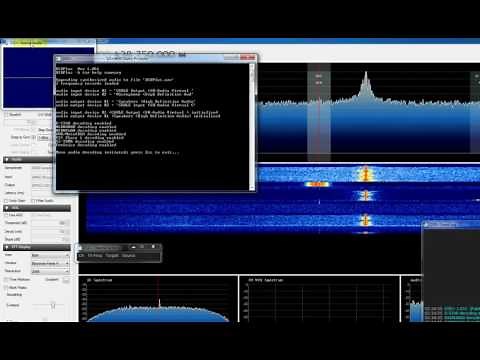Screen dimensions: 480x360
Task: Close the DSDPlus console window
Action: (248, 58)
